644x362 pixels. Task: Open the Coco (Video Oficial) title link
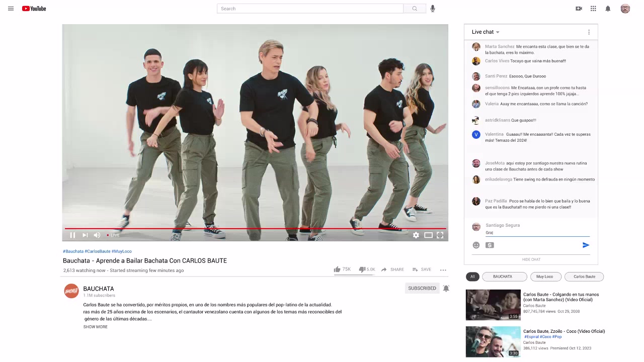point(564,331)
